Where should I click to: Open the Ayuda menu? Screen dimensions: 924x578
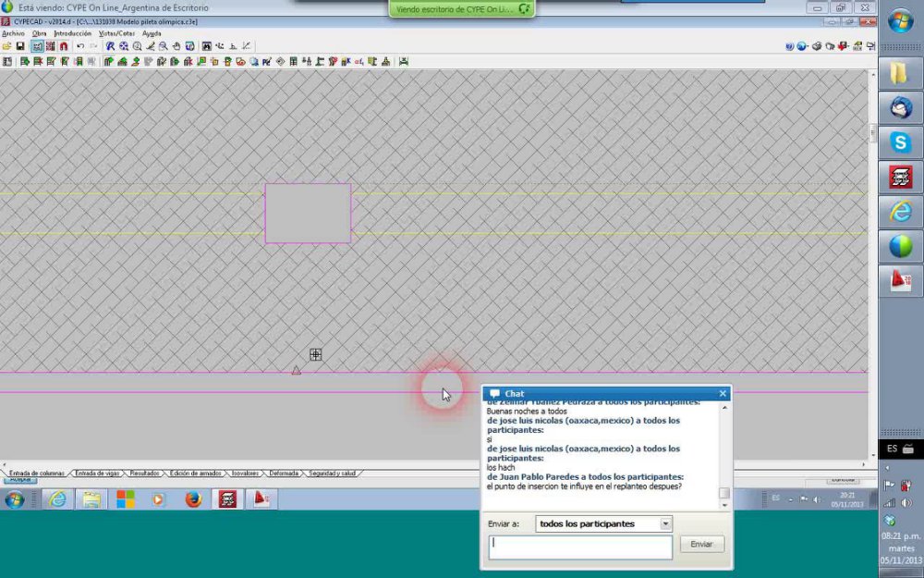(x=152, y=33)
